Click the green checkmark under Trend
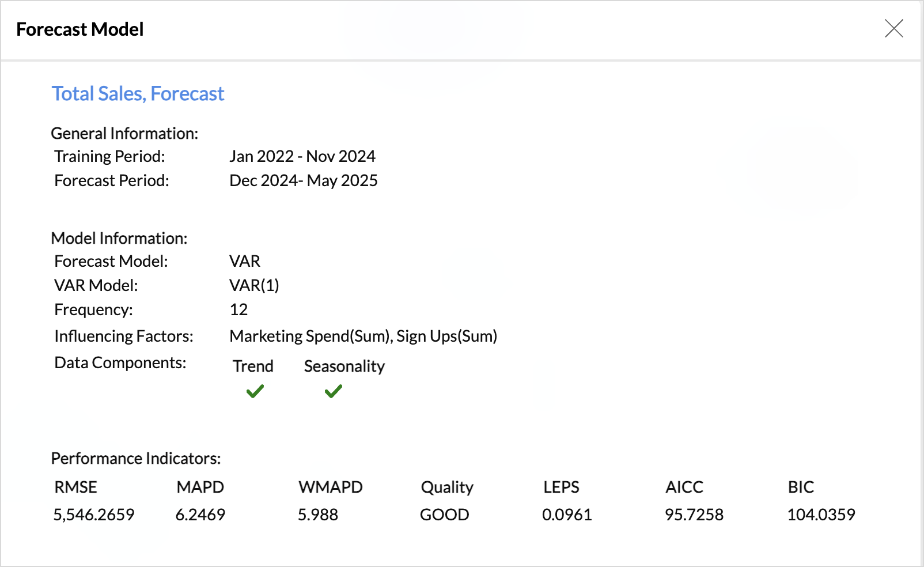Viewport: 924px width, 567px height. tap(255, 392)
